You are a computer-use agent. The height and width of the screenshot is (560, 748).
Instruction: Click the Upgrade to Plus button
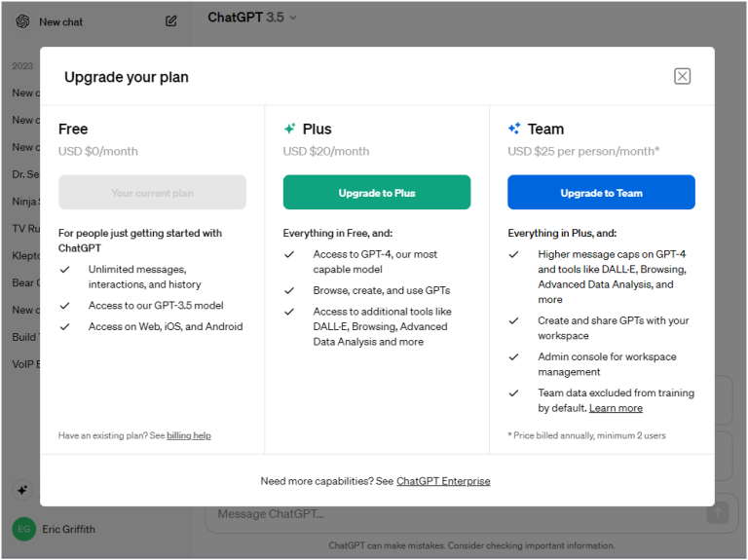(377, 193)
